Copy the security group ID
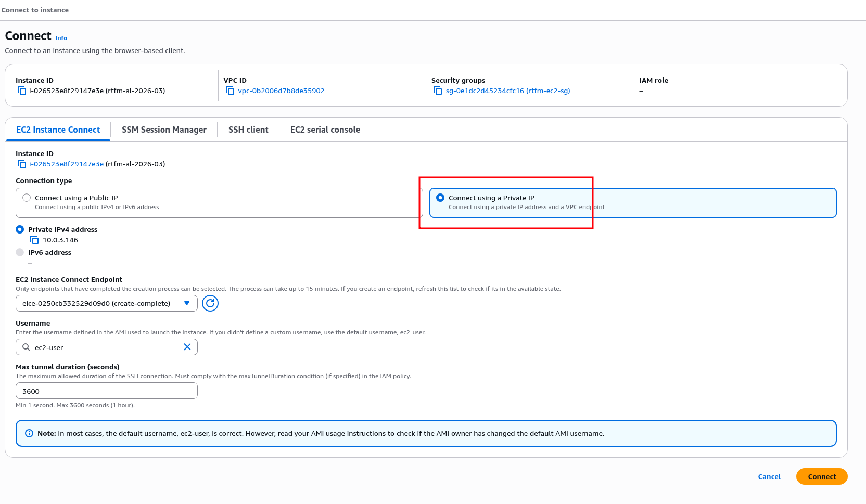The width and height of the screenshot is (866, 504). [x=438, y=91]
